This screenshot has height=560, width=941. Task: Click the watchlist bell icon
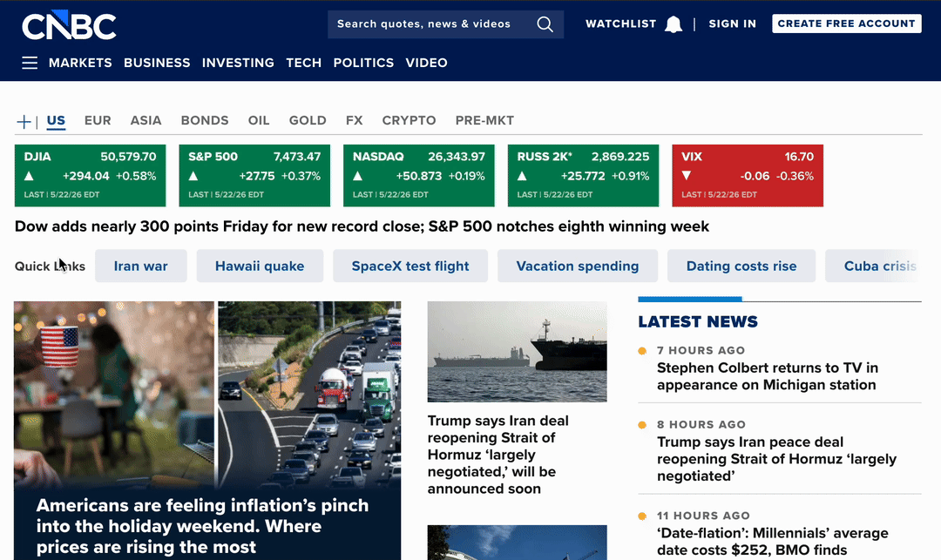click(x=674, y=24)
